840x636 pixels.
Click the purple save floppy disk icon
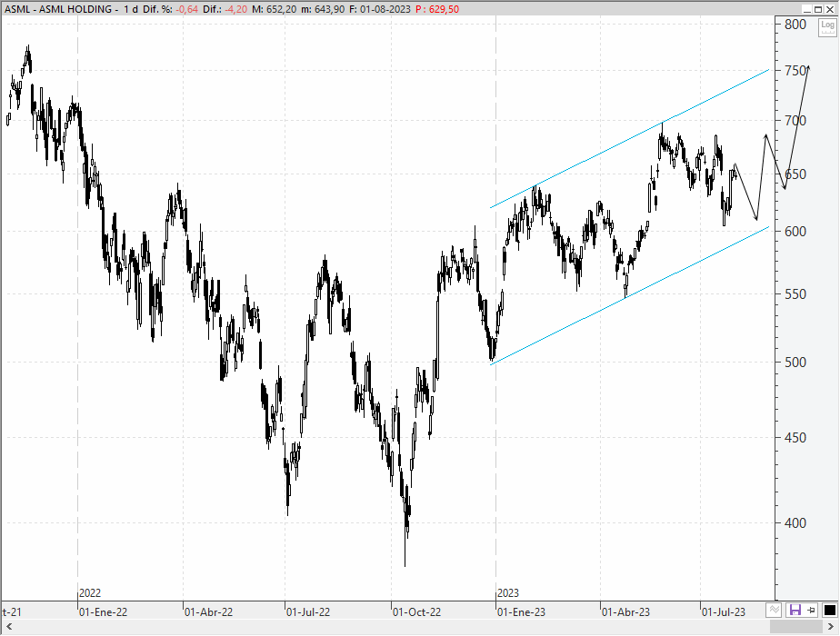[795, 610]
